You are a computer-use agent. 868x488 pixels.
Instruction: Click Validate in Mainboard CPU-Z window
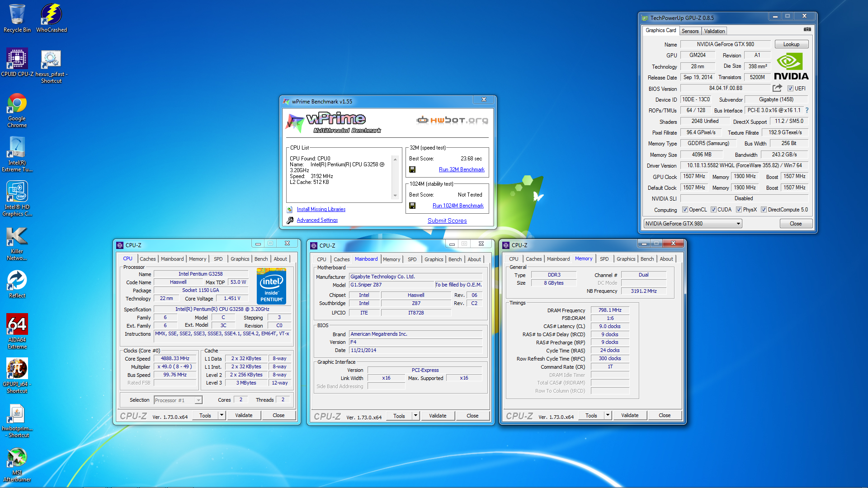coord(438,416)
